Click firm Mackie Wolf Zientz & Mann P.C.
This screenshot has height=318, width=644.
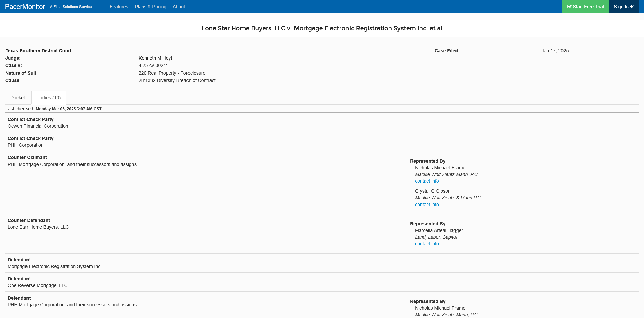[448, 198]
